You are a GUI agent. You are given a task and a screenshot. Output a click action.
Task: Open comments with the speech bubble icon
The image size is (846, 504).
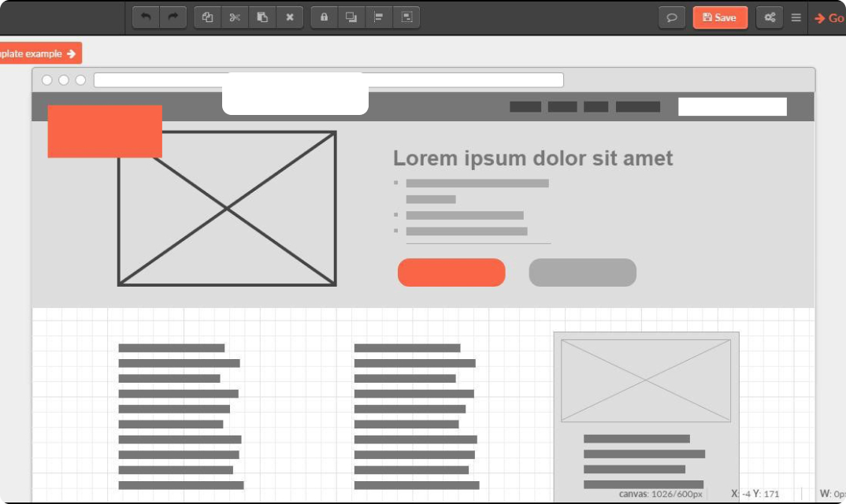[672, 17]
